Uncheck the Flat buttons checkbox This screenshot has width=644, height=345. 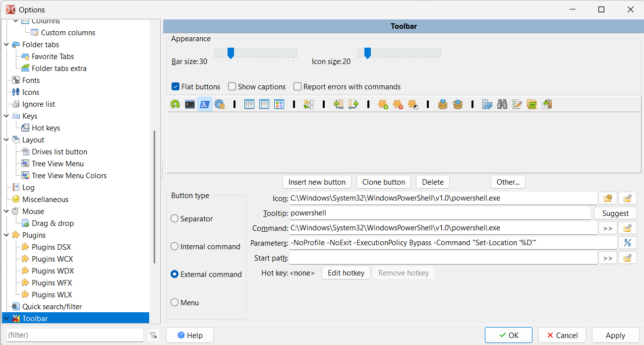pos(176,87)
